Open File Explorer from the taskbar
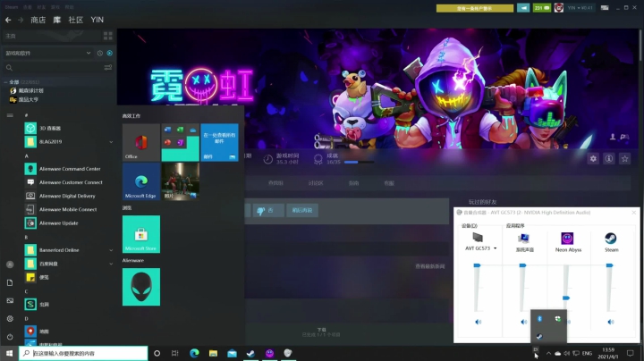Screen dimensions: 644x361 [213, 353]
